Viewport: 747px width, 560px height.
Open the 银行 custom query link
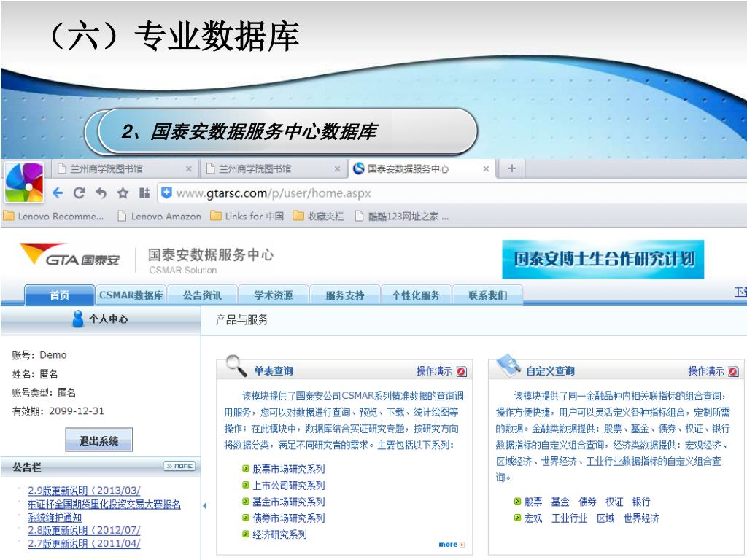pos(641,502)
